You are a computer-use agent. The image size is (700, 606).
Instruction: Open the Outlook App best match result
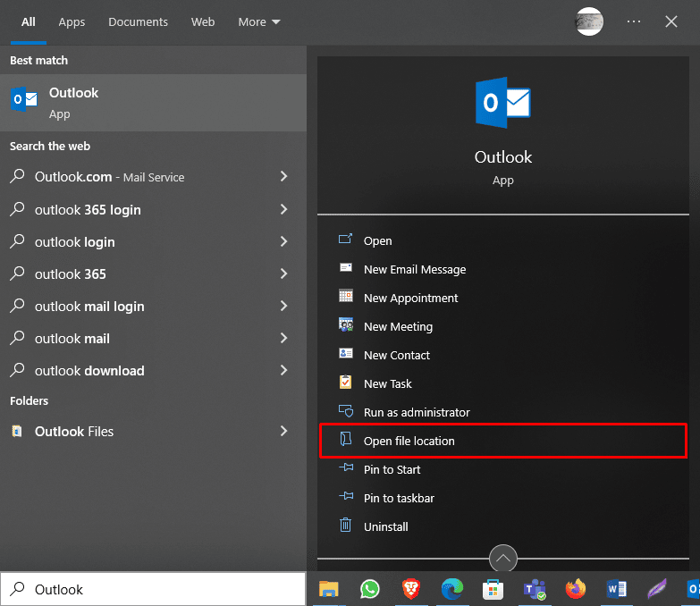(x=153, y=103)
